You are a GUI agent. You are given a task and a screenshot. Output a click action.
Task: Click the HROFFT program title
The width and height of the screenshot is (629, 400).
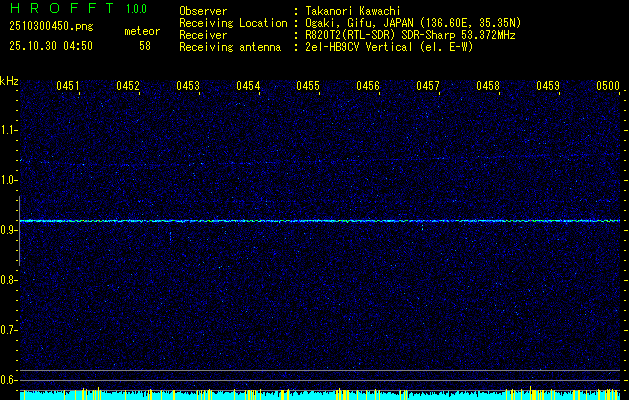[57, 9]
